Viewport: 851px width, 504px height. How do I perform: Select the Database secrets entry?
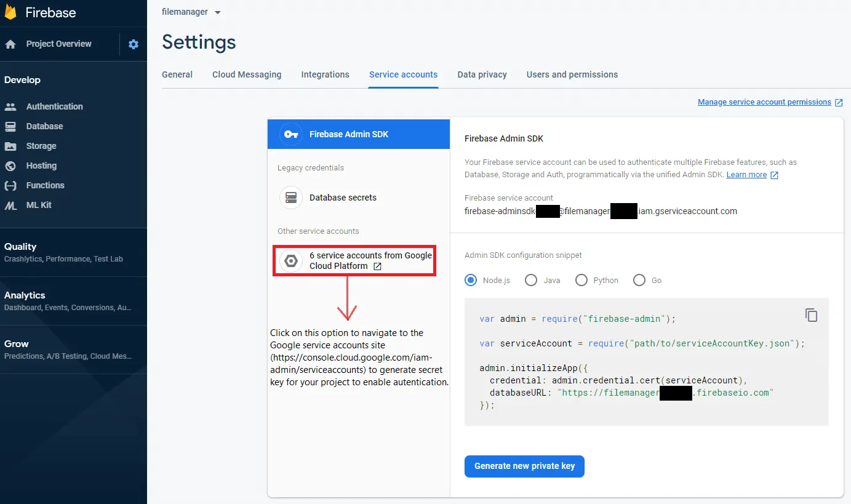coord(359,198)
